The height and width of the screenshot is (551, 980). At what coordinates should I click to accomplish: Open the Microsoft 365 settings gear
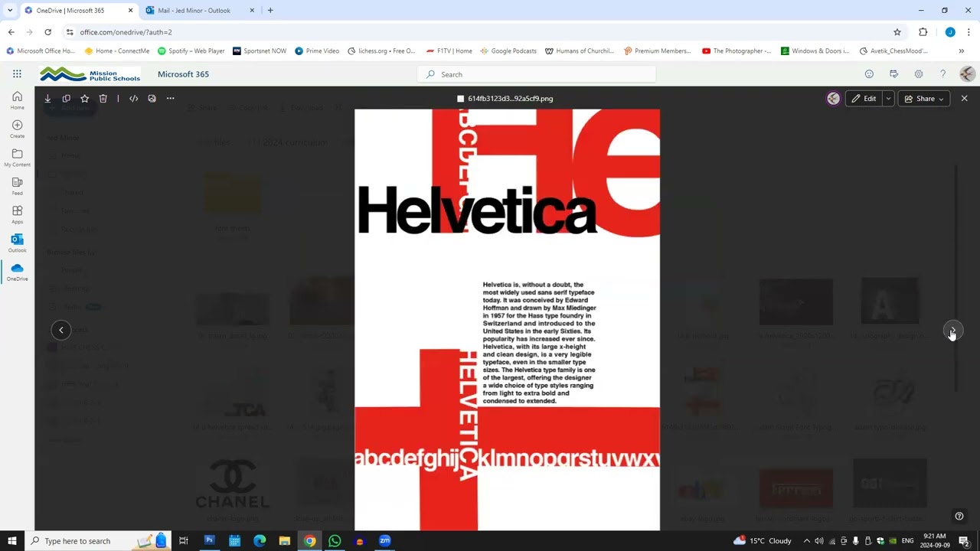coord(918,74)
